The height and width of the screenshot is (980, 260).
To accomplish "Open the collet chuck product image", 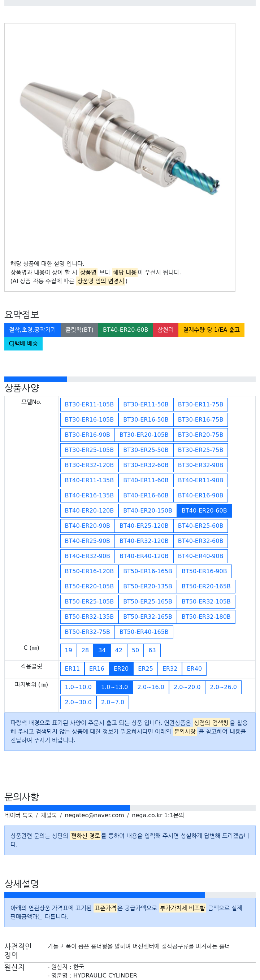I will point(120,139).
